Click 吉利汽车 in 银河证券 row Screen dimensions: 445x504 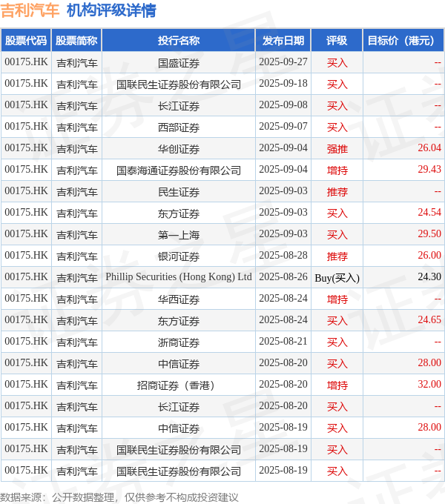click(x=77, y=256)
